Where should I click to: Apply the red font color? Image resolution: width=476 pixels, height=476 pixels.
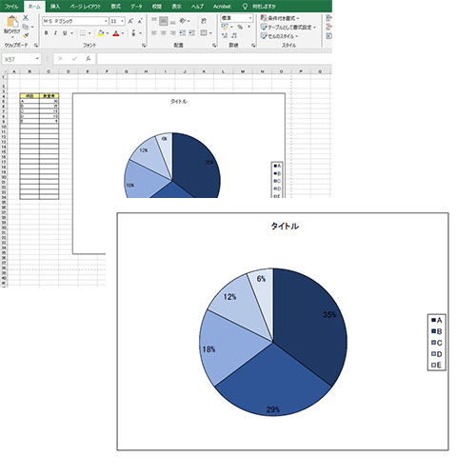point(116,33)
